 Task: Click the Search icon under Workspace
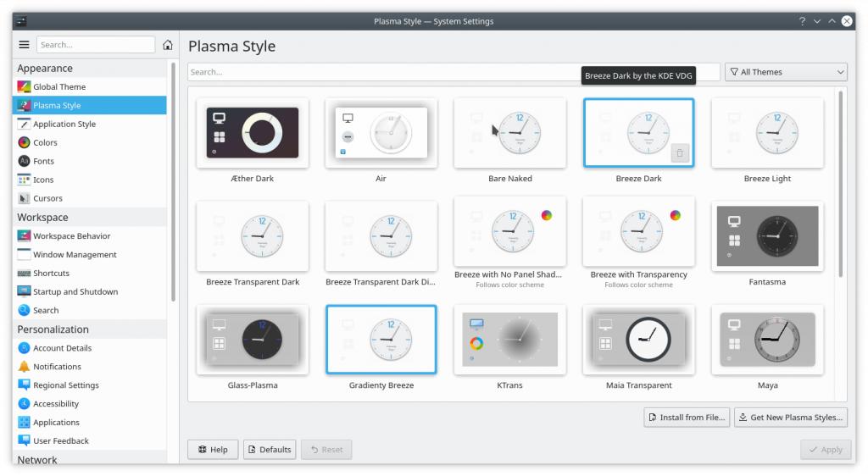pyautogui.click(x=25, y=310)
